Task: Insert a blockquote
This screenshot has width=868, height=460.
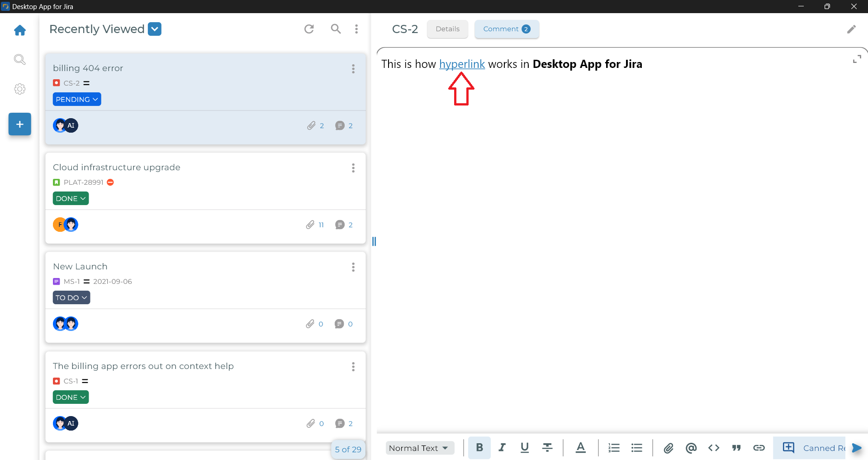Action: (736, 448)
